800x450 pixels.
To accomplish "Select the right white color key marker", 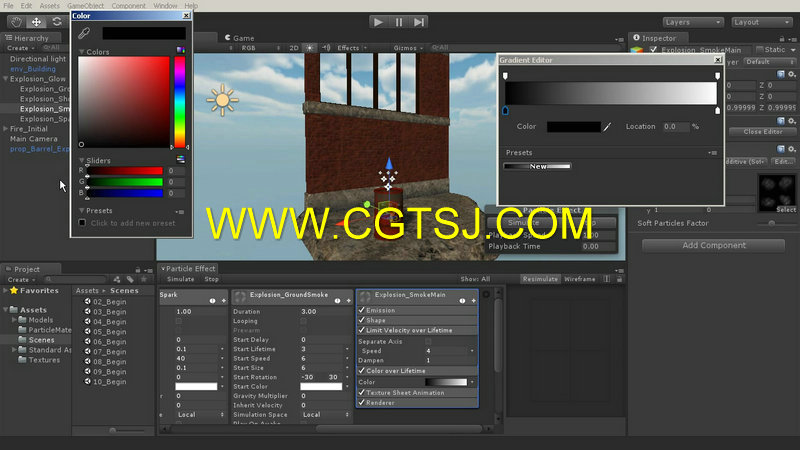I will (717, 110).
